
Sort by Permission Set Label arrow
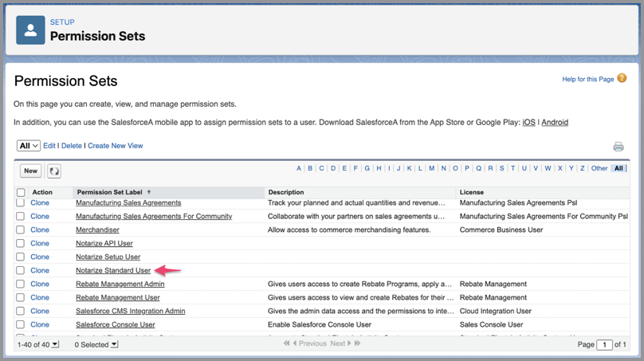coord(149,192)
